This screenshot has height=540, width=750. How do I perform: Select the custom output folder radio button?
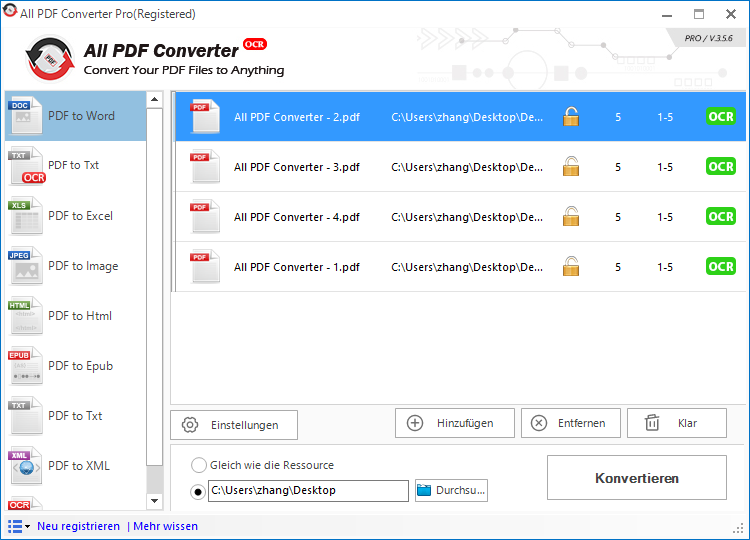click(198, 492)
